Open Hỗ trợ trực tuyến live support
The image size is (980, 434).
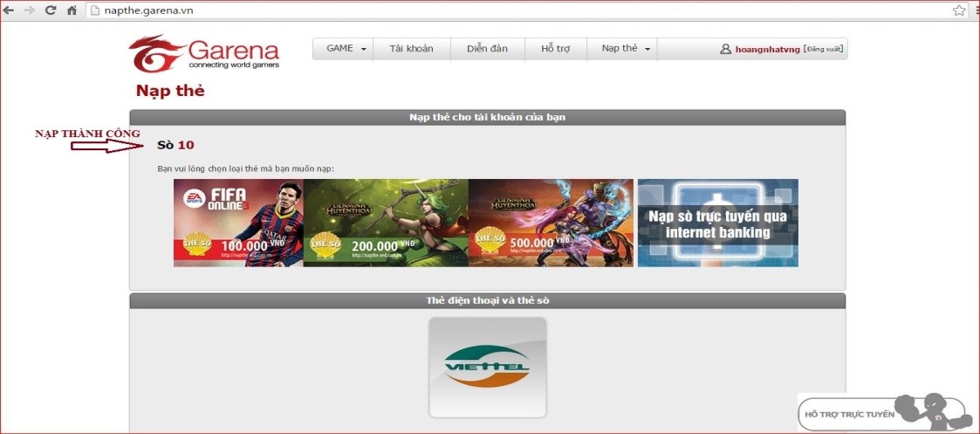point(884,413)
